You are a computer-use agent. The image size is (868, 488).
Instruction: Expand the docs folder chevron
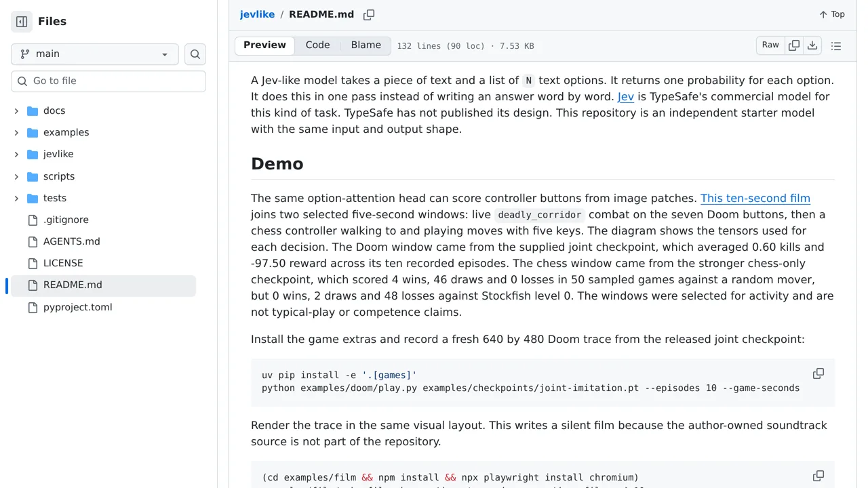[x=16, y=110]
